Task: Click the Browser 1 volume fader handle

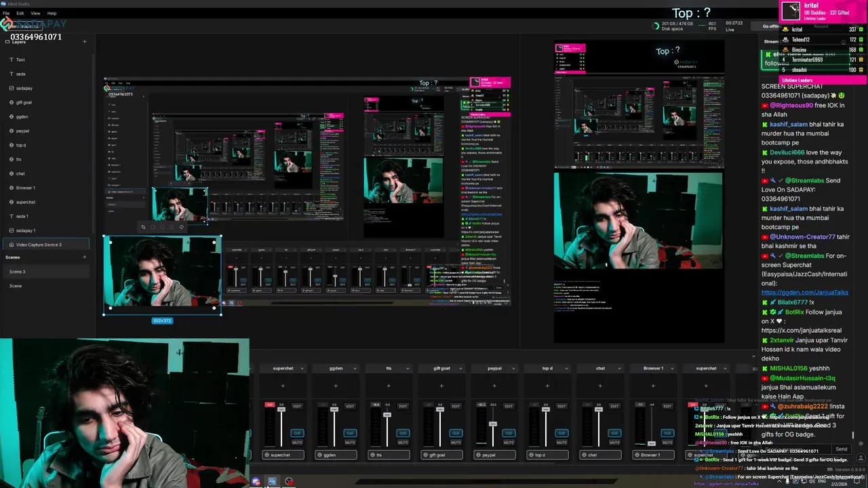Action: (x=652, y=443)
